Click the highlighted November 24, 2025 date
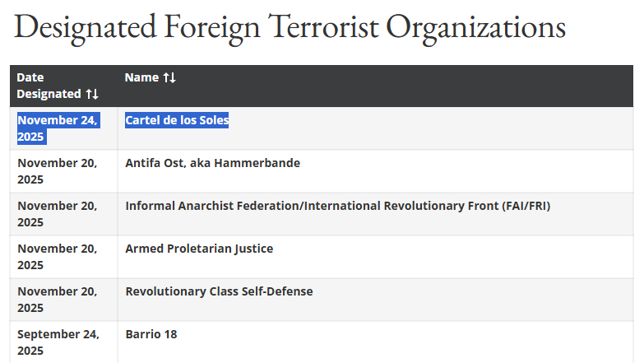644x363 pixels. pyautogui.click(x=57, y=128)
